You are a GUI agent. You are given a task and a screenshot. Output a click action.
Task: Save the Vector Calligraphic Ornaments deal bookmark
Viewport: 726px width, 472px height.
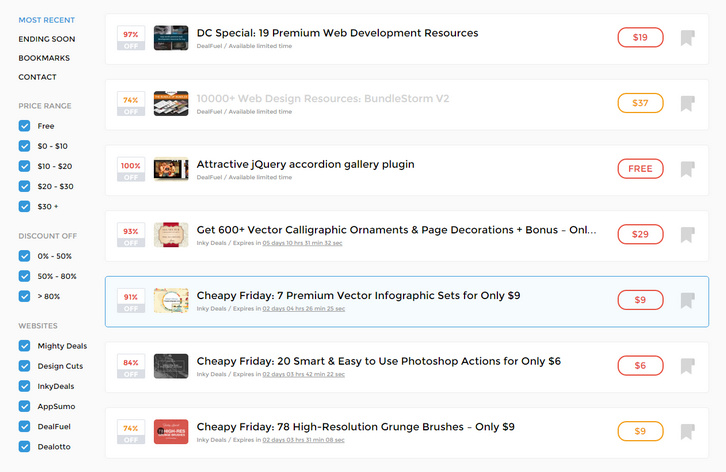pyautogui.click(x=687, y=234)
